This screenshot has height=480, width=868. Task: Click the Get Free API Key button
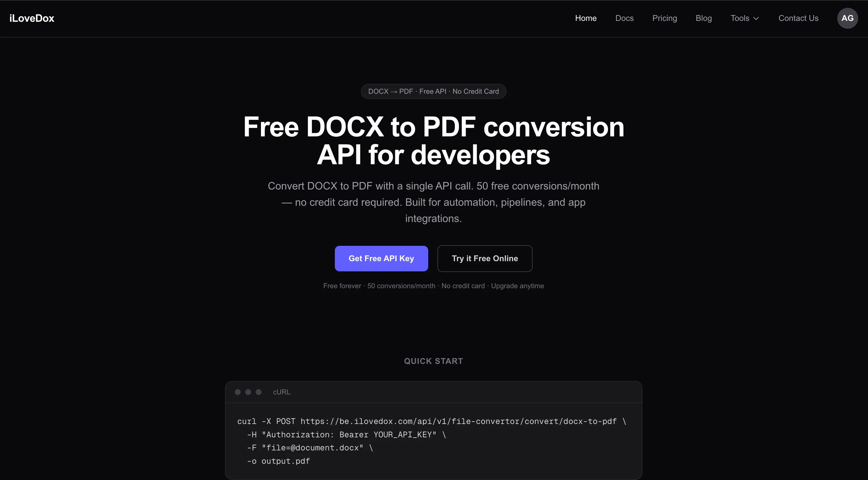coord(381,258)
